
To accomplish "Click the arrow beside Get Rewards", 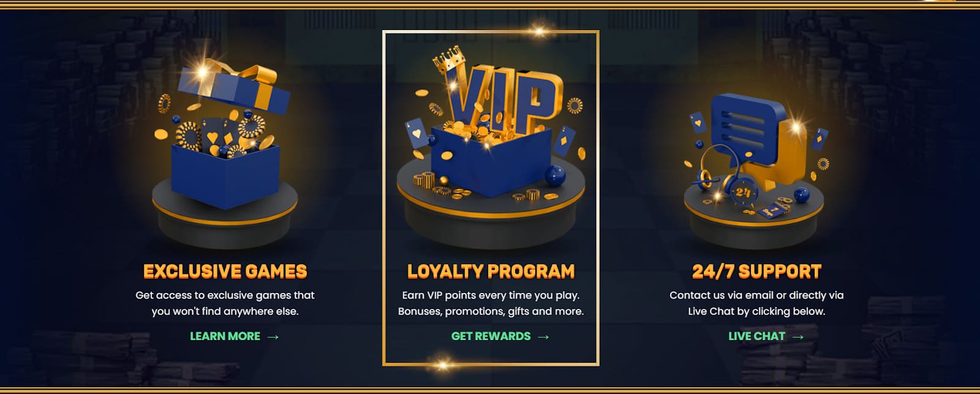I will [543, 337].
